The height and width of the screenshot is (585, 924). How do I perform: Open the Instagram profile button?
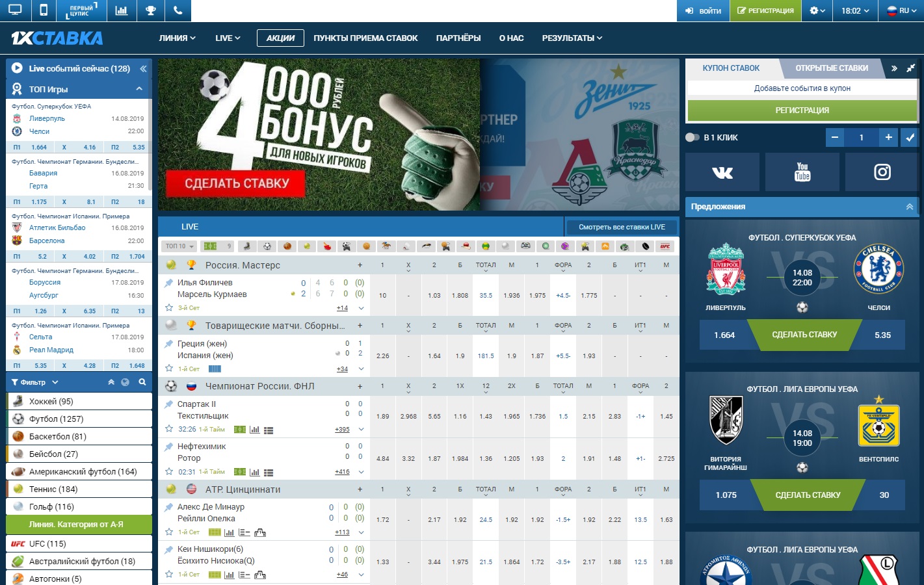[882, 172]
